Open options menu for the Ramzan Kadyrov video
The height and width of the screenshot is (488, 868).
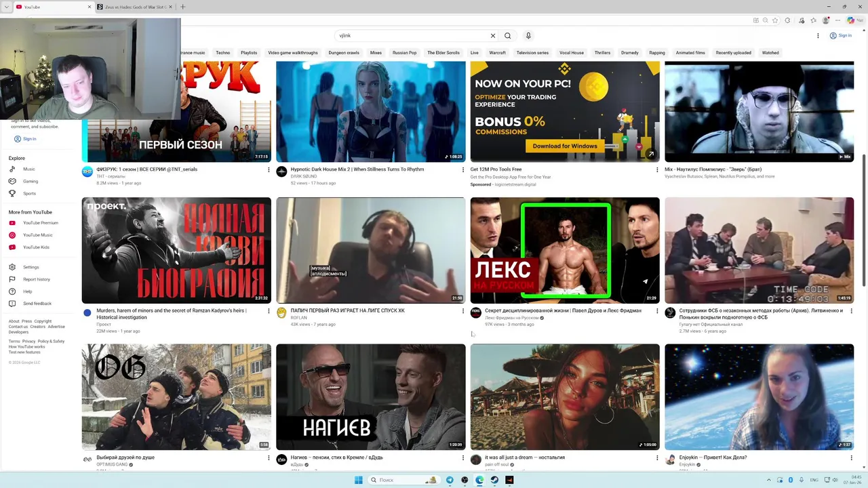pyautogui.click(x=269, y=311)
